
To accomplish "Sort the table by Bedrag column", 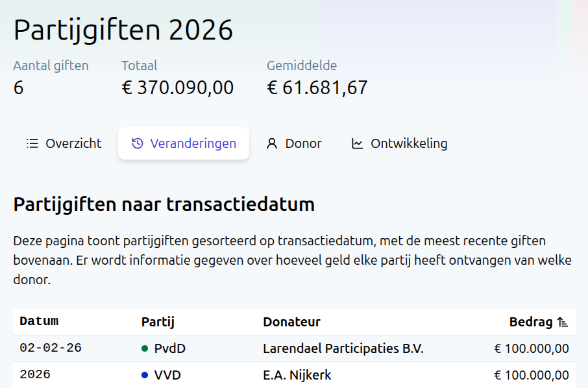I will click(531, 322).
